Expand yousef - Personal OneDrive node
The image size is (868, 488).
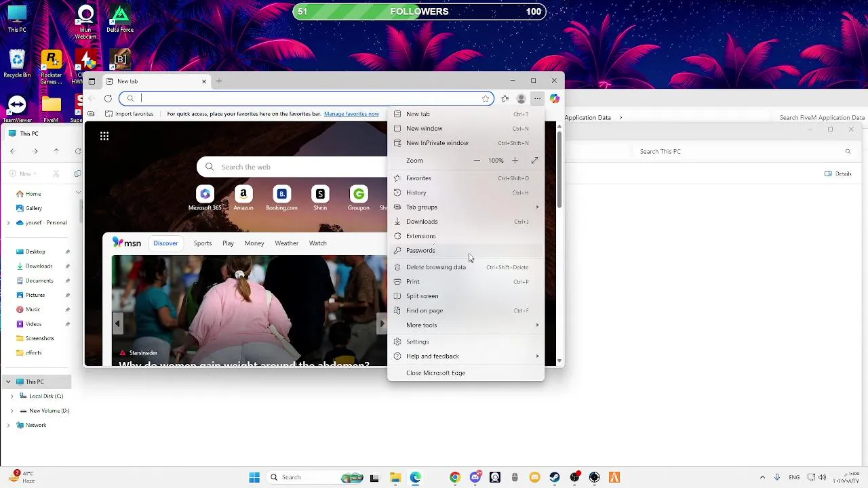coord(8,222)
